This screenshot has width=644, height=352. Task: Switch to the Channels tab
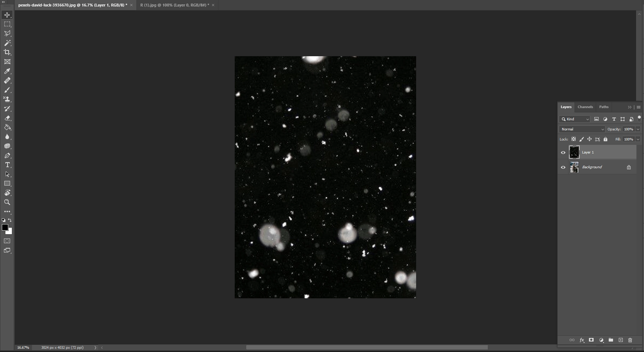coord(585,107)
